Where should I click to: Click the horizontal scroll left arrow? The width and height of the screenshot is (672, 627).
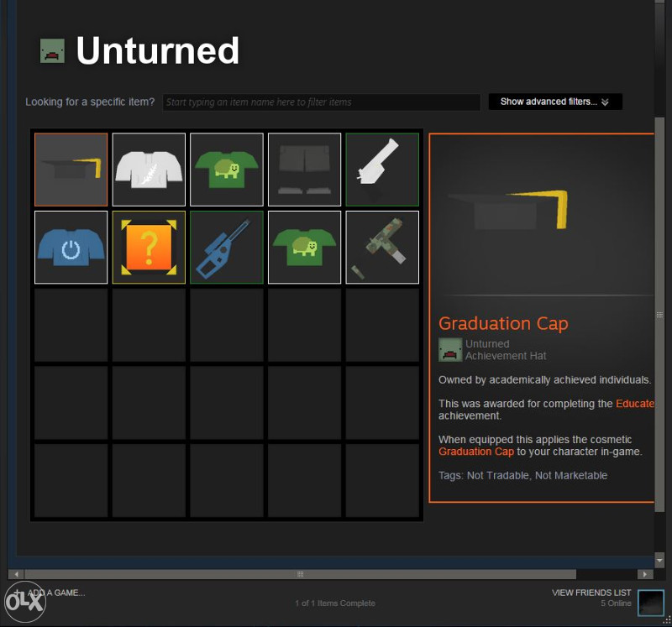(x=16, y=574)
